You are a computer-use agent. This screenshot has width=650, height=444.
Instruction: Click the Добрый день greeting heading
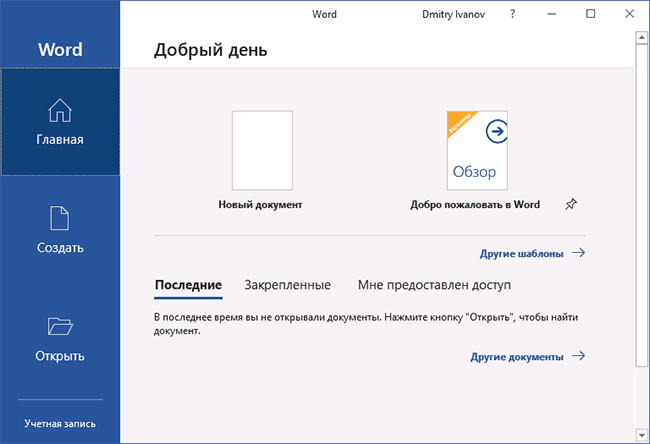(x=211, y=50)
